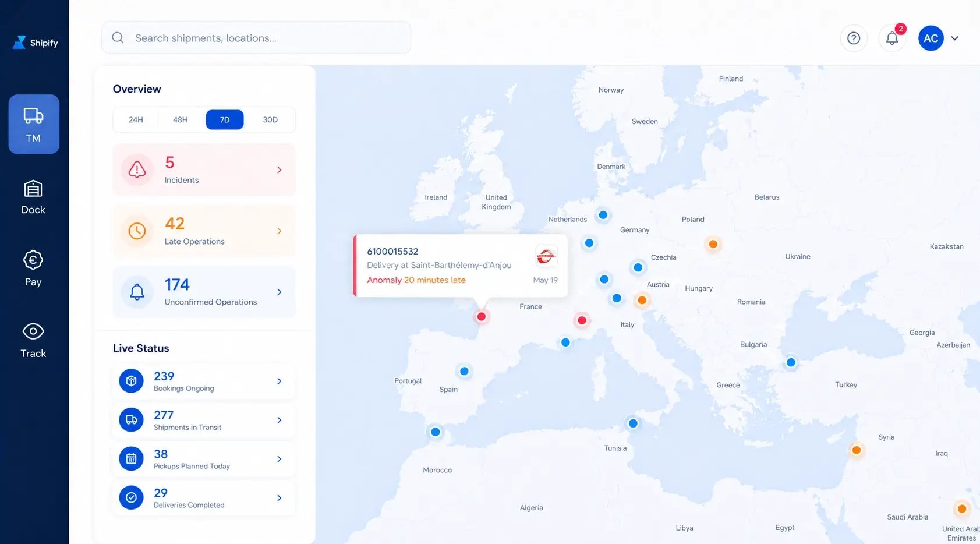The image size is (980, 544).
Task: Expand the 5 Incidents card
Action: point(204,169)
